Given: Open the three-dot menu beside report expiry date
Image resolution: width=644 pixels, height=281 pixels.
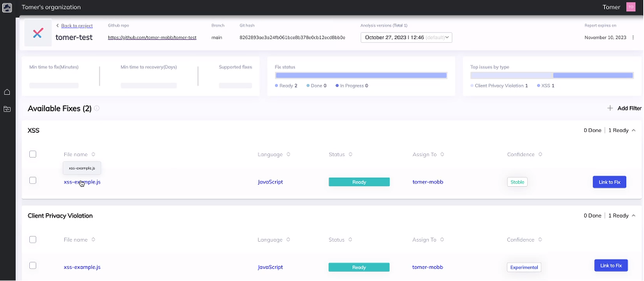Looking at the screenshot, I should pos(633,37).
